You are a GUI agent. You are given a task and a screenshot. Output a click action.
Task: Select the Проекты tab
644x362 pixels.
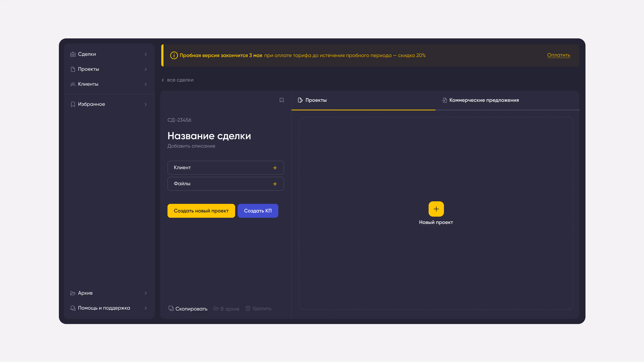point(316,100)
